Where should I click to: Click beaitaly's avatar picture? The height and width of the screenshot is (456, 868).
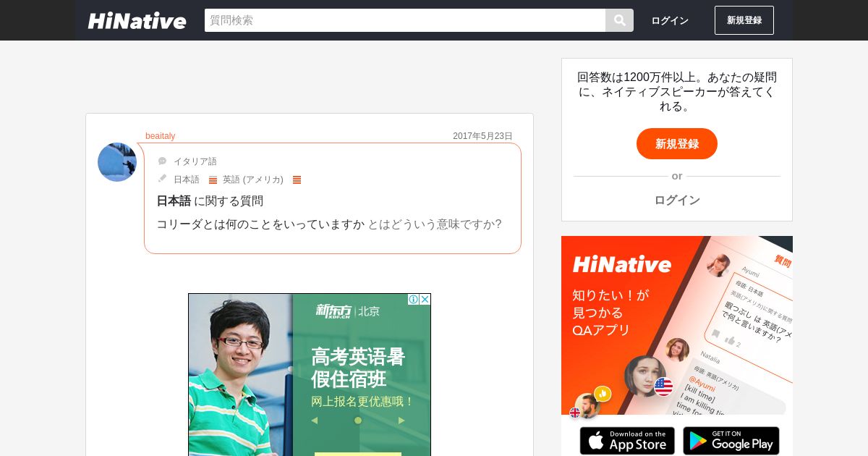(x=117, y=162)
